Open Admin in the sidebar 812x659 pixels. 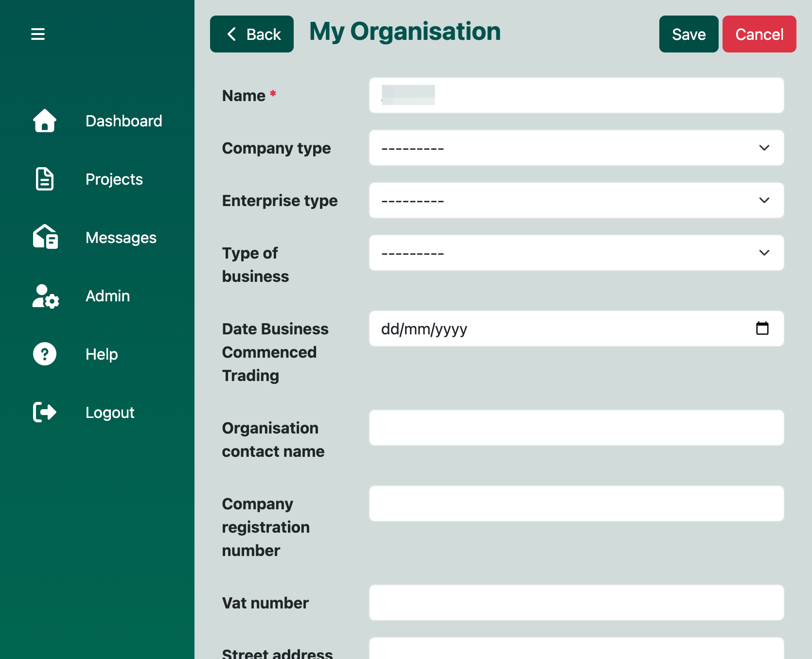(108, 296)
